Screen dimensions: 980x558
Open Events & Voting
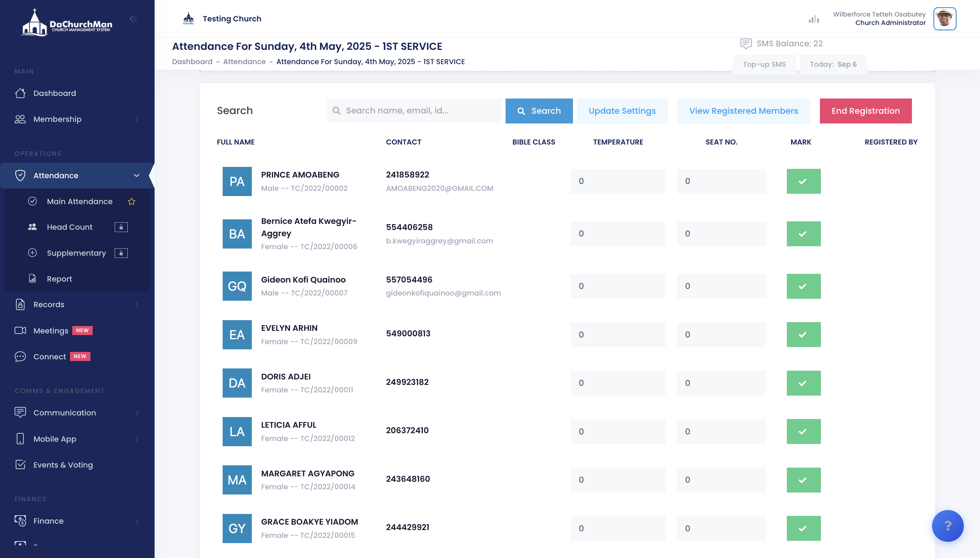(77, 464)
